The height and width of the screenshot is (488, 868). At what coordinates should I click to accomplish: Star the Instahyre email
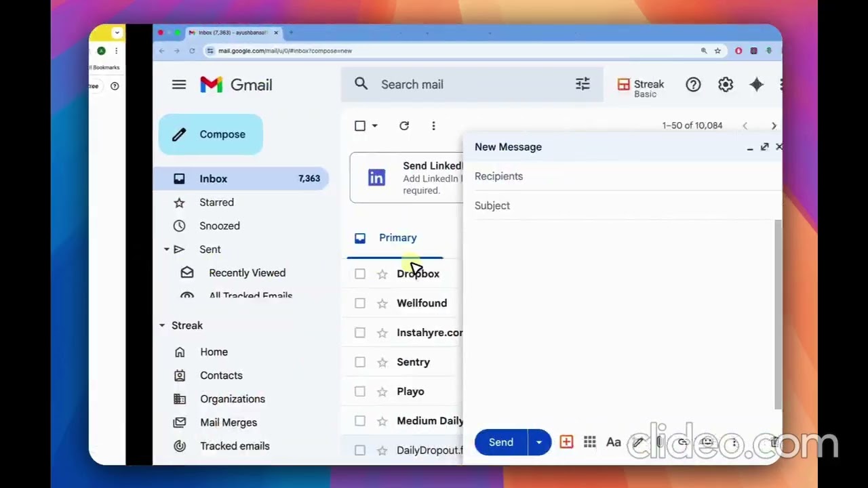point(382,333)
